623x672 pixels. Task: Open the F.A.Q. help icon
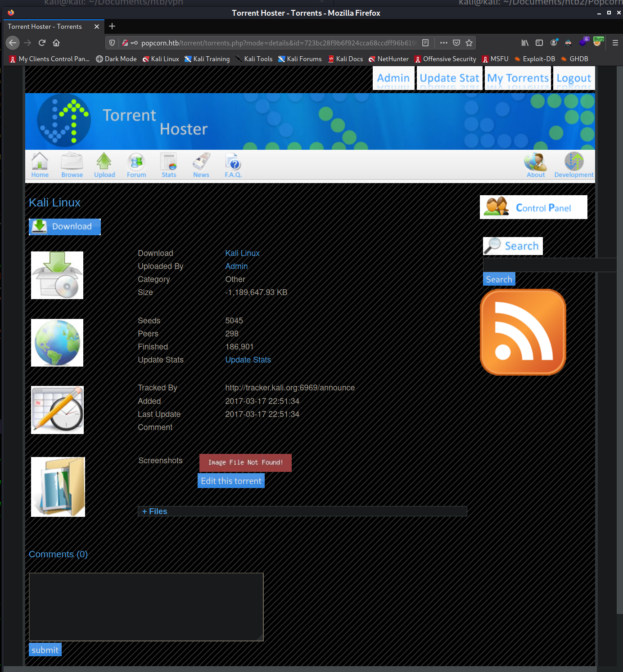click(x=233, y=165)
